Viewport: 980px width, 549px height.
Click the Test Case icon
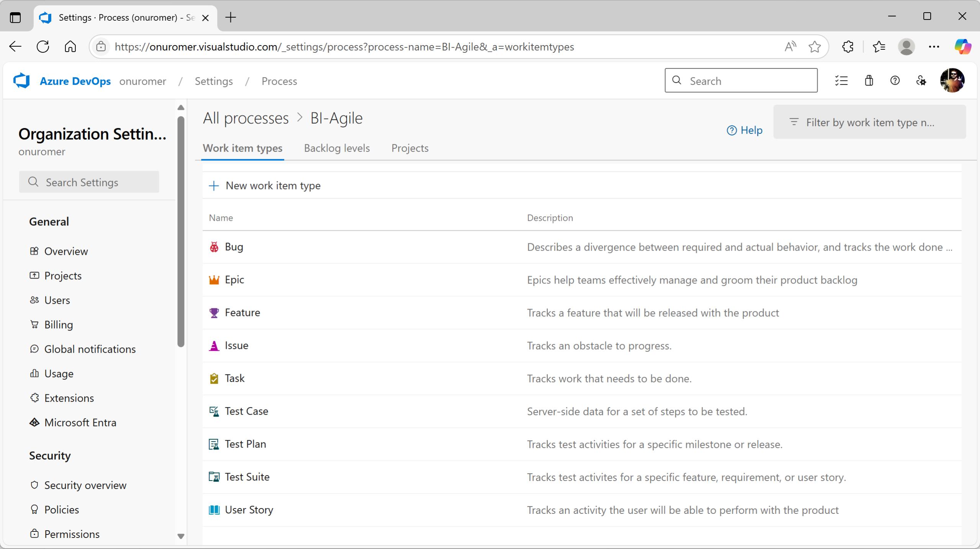(214, 412)
